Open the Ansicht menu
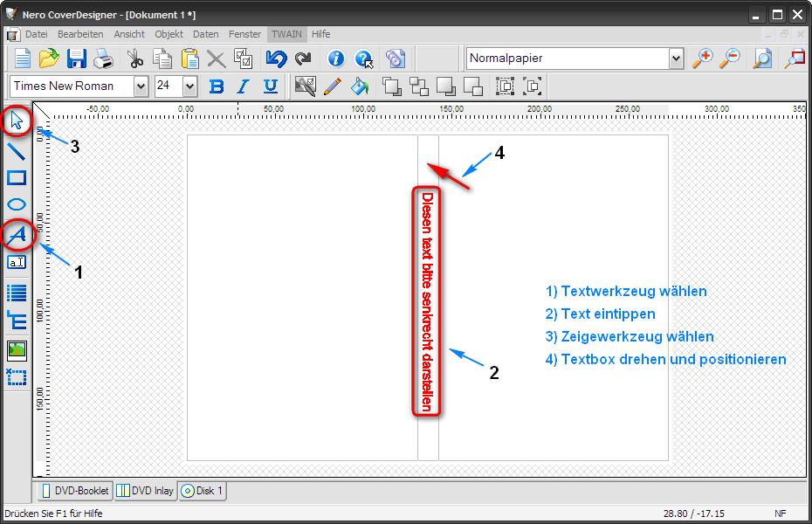Viewport: 812px width, 524px height. [x=129, y=34]
